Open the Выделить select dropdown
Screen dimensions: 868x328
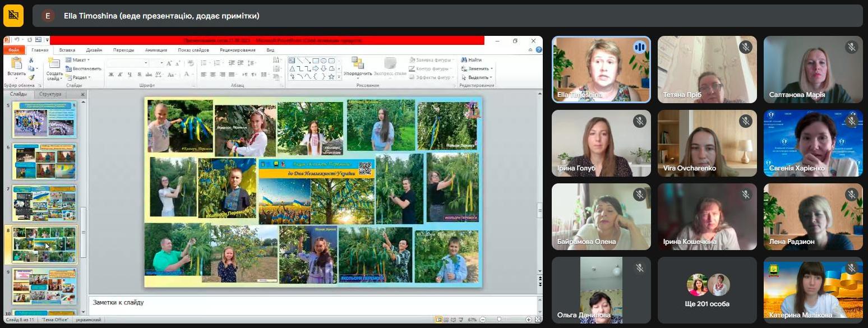coord(477,77)
